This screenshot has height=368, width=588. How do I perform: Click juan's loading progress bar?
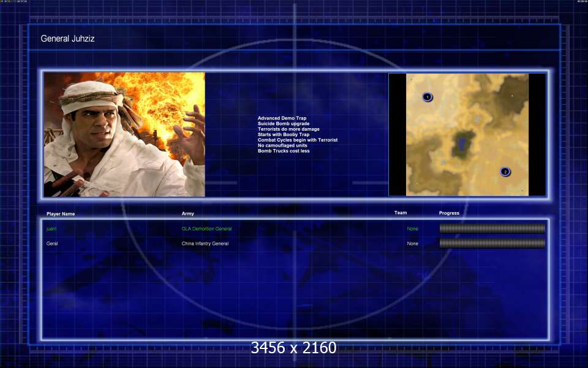click(x=492, y=229)
